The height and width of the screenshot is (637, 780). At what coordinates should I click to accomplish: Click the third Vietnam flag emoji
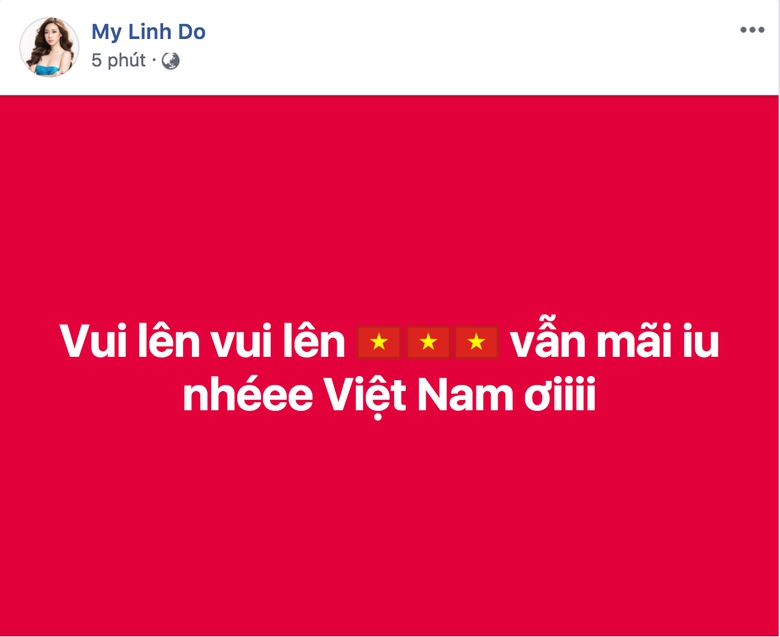pyautogui.click(x=477, y=342)
